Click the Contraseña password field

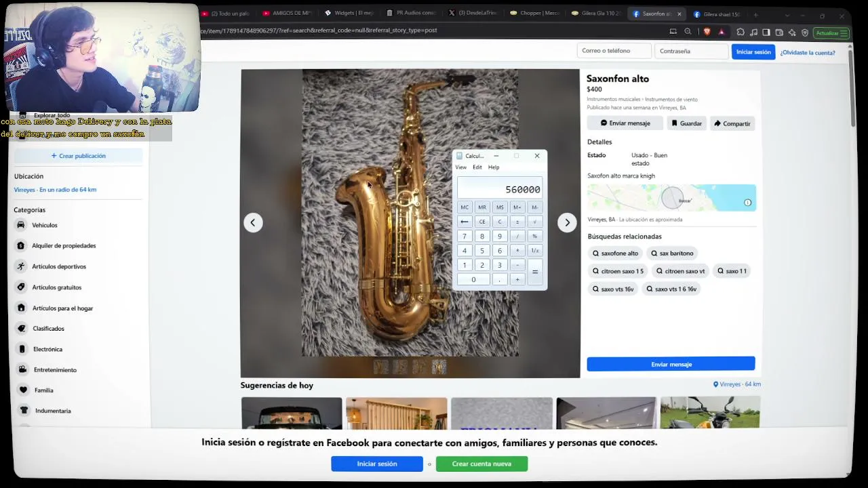point(690,51)
